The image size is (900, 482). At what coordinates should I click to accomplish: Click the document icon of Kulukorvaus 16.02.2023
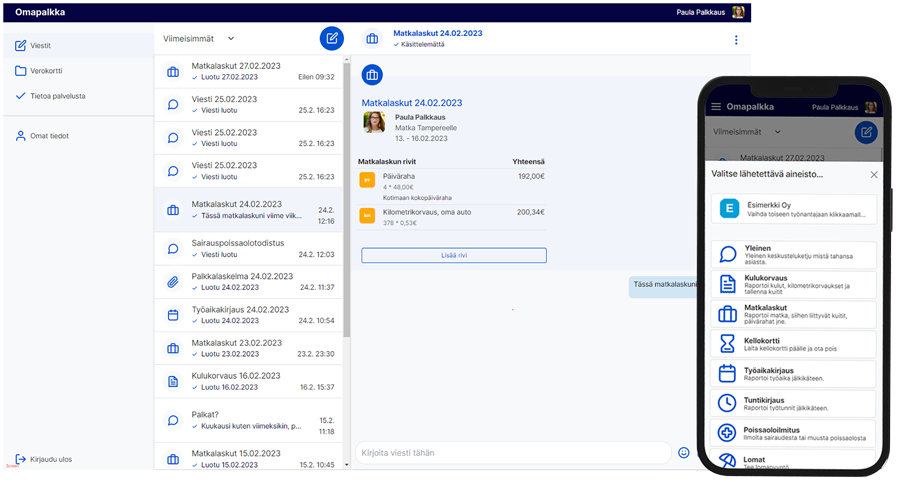[x=173, y=382]
